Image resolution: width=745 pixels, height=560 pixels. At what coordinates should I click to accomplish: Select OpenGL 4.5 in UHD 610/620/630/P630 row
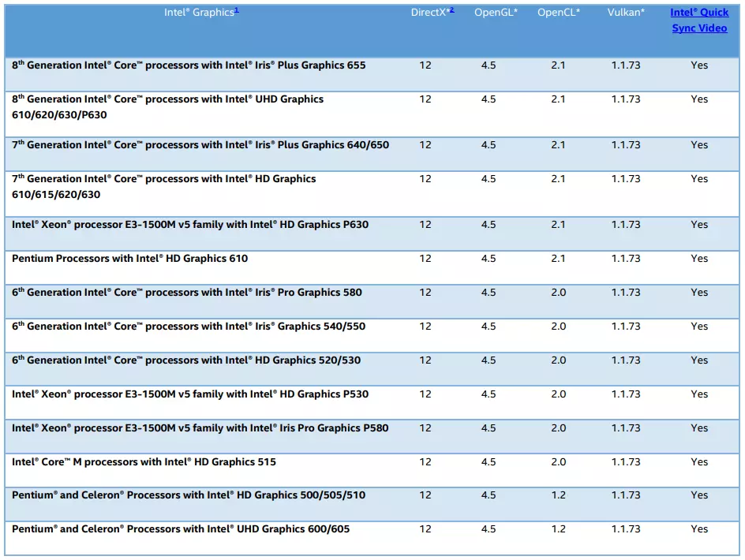pyautogui.click(x=489, y=99)
